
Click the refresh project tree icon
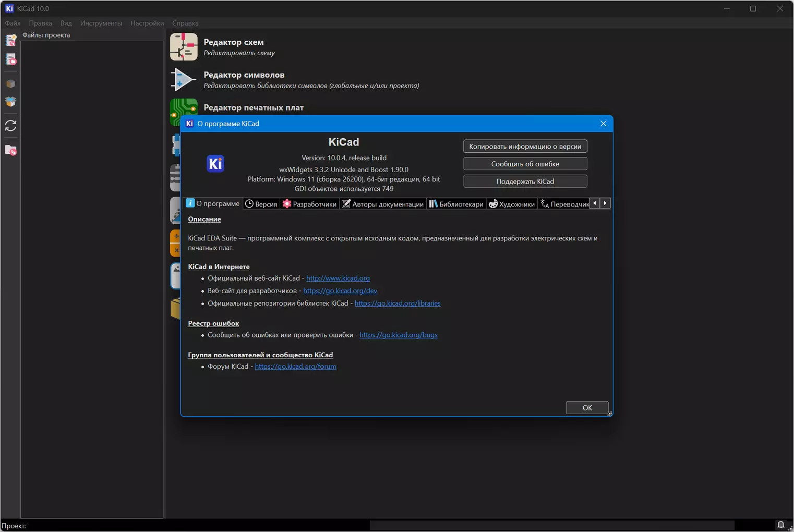pyautogui.click(x=11, y=126)
